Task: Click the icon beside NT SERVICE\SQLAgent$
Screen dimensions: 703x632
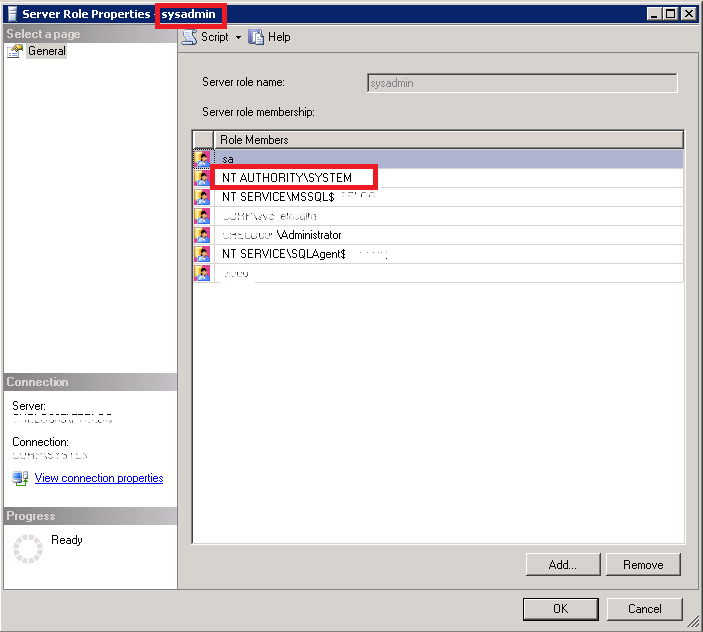Action: [x=203, y=254]
